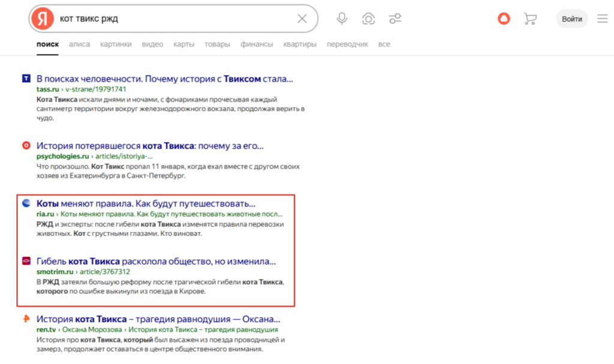Image resolution: width=614 pixels, height=364 pixels.
Task: Focus the search field with 'кот твикс ржд'
Action: tap(174, 19)
